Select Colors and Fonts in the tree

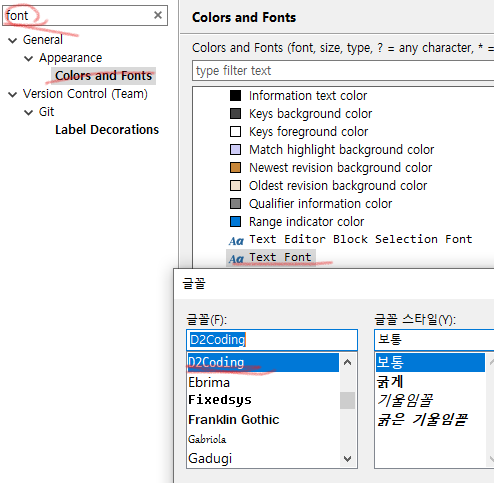click(x=103, y=76)
